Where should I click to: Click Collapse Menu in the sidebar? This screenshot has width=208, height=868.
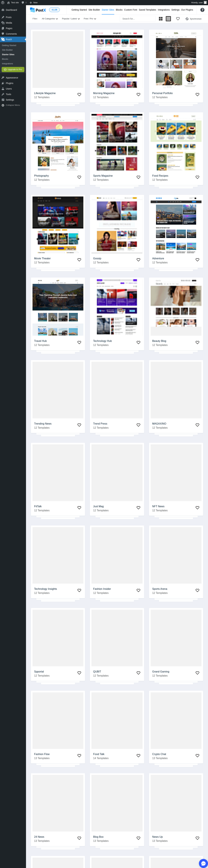pyautogui.click(x=13, y=105)
